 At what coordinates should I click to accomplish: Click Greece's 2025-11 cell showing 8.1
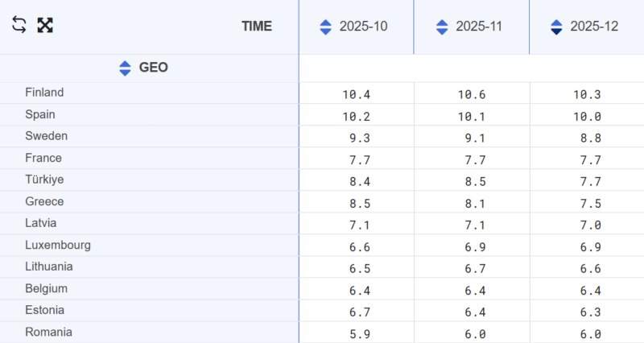click(x=472, y=203)
